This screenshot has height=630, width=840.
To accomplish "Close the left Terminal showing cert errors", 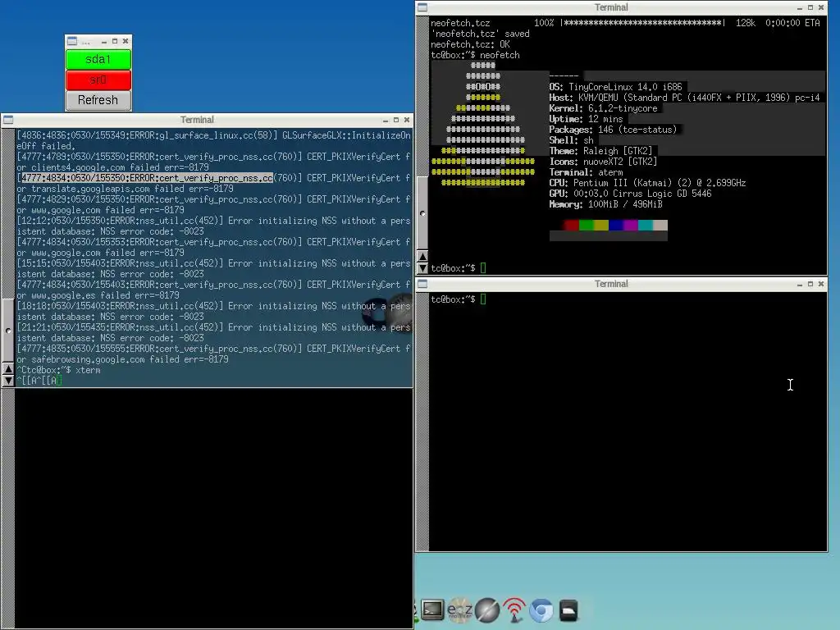I will pos(407,120).
